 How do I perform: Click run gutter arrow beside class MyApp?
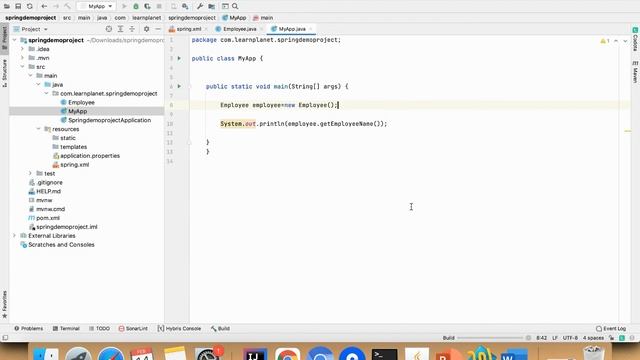click(x=179, y=58)
